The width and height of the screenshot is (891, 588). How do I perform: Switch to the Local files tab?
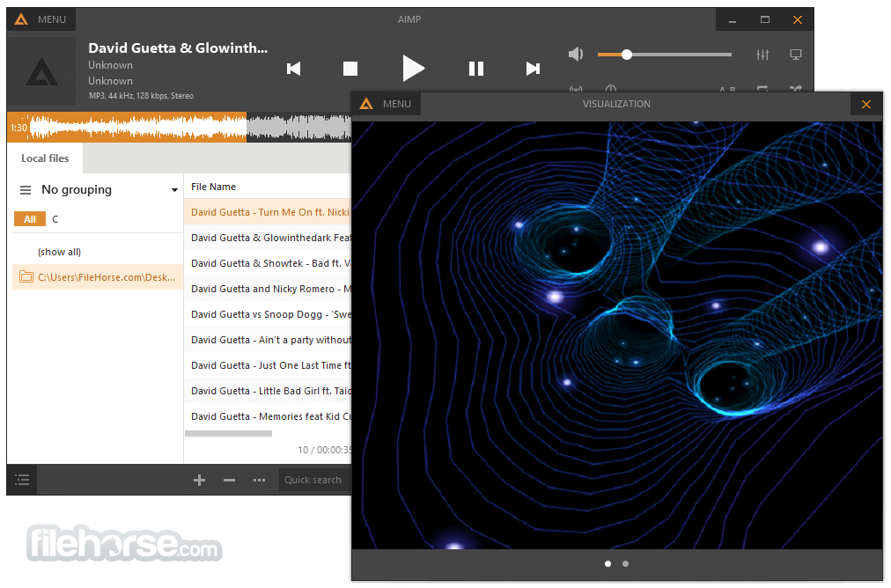[x=45, y=158]
